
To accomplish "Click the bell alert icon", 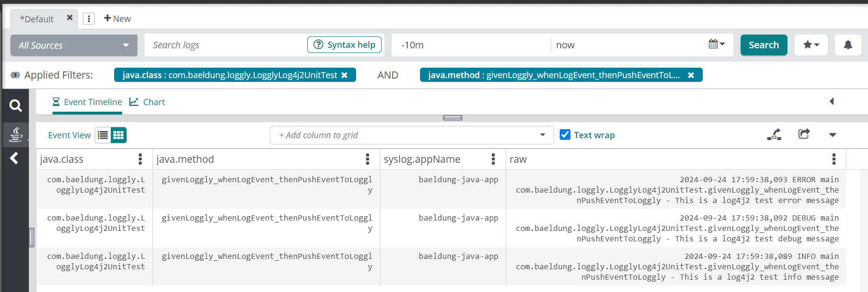I will coord(848,45).
